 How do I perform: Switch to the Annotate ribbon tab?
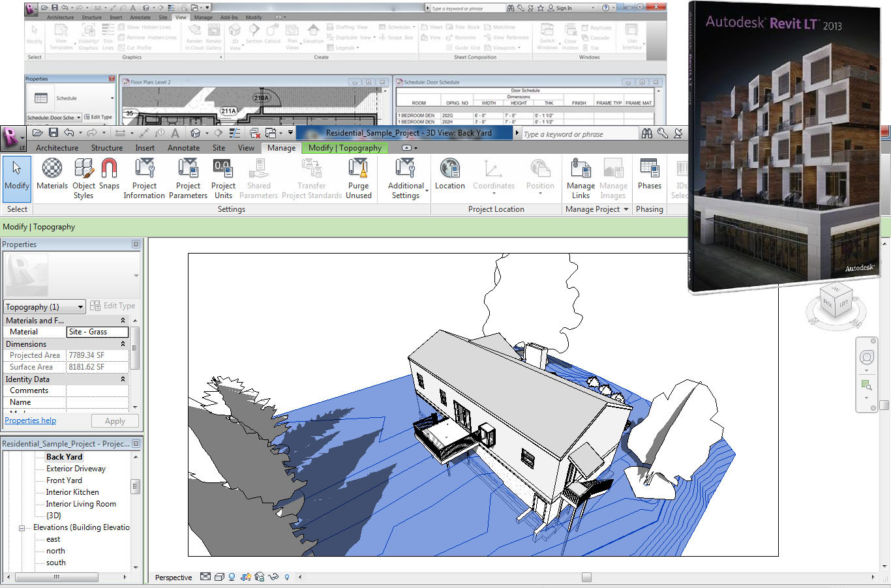[x=184, y=148]
